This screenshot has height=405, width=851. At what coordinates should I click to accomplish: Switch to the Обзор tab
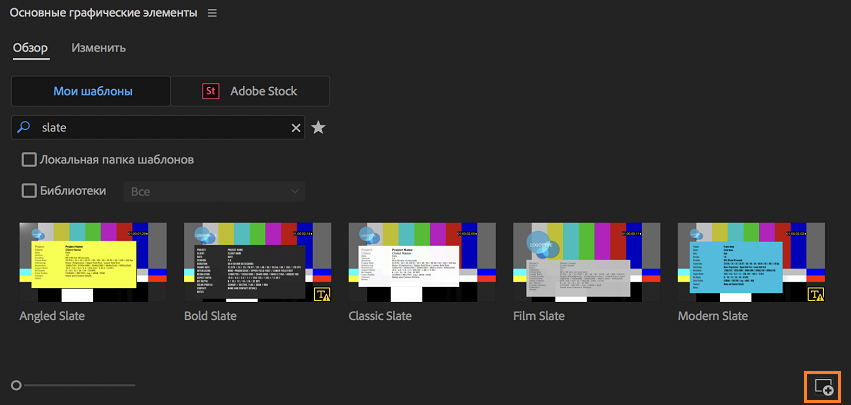(x=31, y=48)
